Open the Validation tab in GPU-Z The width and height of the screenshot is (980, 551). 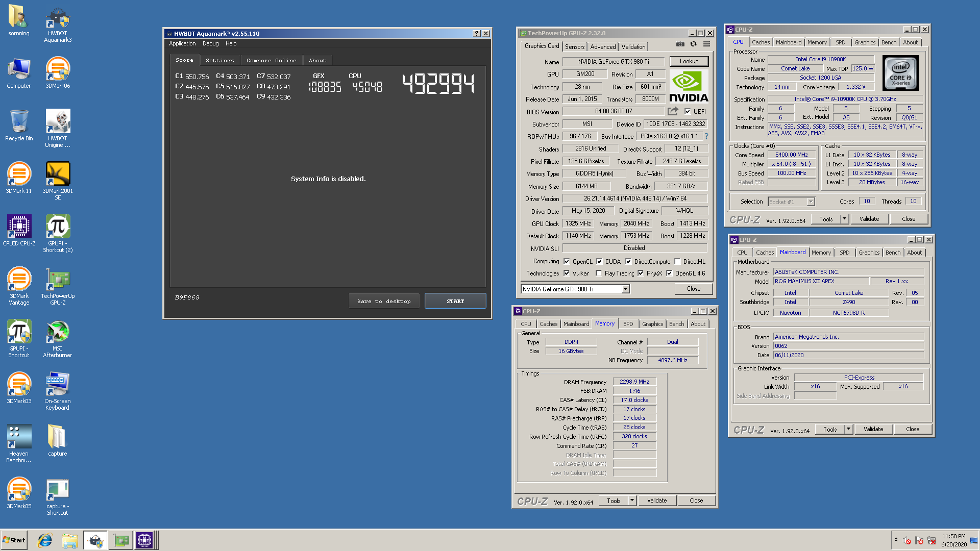point(633,46)
